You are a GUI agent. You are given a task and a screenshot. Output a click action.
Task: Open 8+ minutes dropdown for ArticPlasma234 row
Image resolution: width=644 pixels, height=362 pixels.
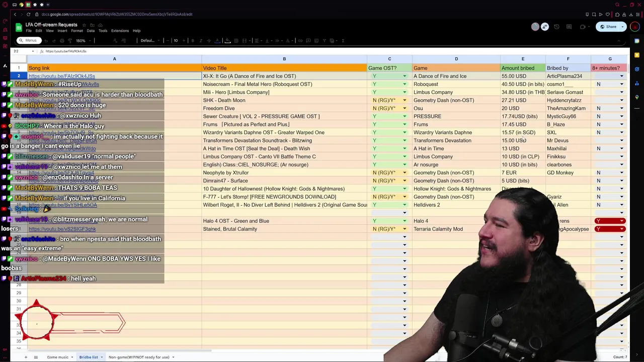[x=621, y=76]
